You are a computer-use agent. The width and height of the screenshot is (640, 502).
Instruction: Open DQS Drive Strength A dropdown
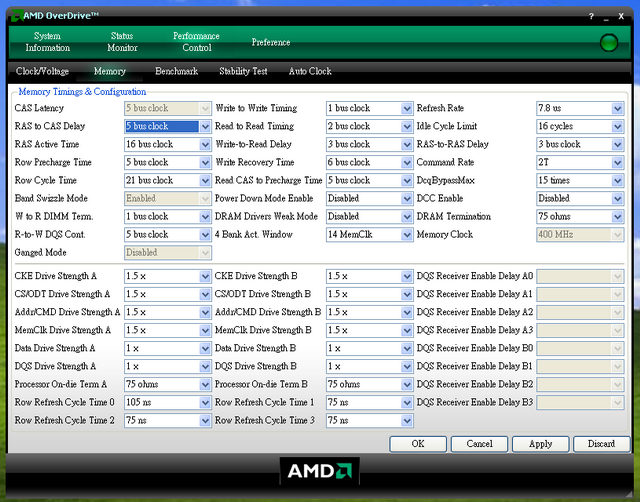point(168,366)
